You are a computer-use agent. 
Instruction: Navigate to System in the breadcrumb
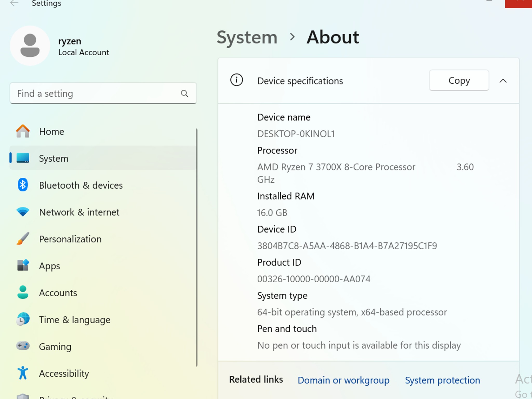click(247, 37)
